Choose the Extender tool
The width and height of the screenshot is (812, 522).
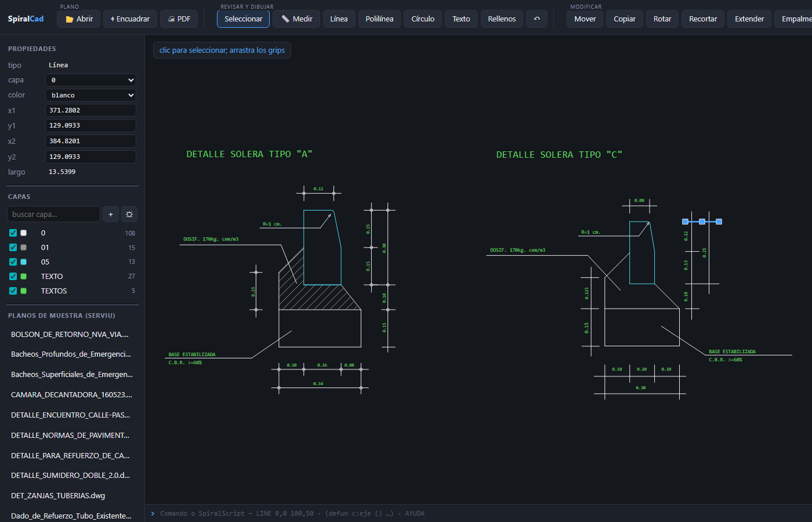click(x=749, y=19)
